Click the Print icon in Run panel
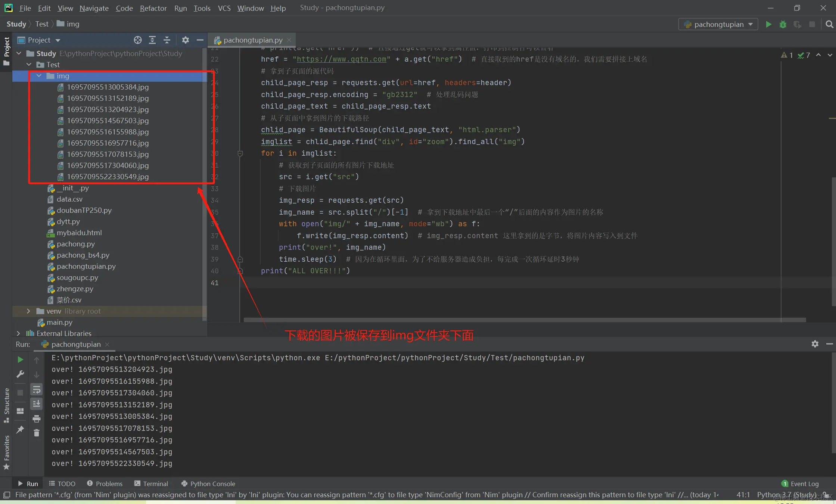Screen dimensions: 836x504 (x=37, y=419)
